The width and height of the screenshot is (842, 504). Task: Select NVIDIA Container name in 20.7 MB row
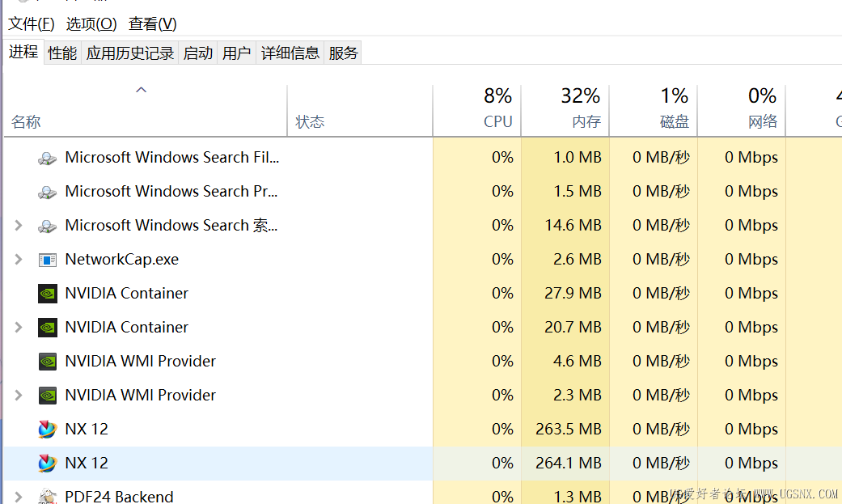click(127, 327)
